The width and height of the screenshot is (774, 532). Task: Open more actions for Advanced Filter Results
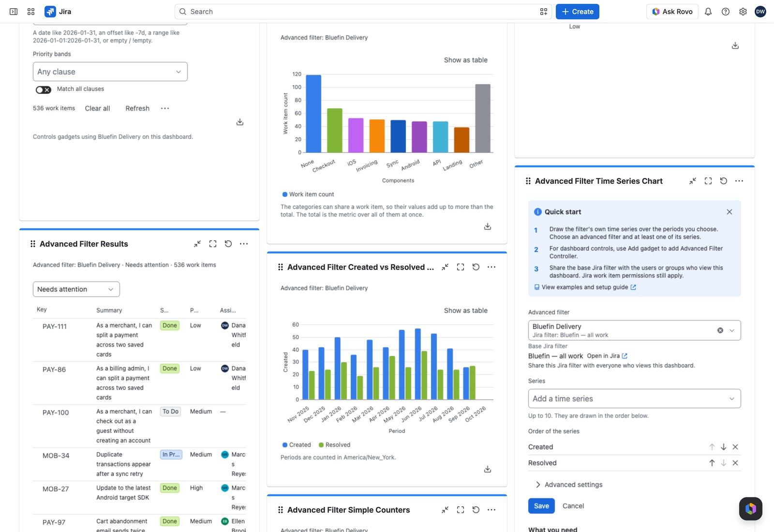244,244
